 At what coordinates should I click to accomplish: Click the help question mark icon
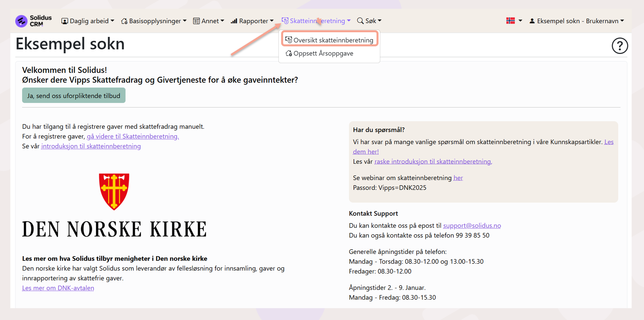click(620, 46)
